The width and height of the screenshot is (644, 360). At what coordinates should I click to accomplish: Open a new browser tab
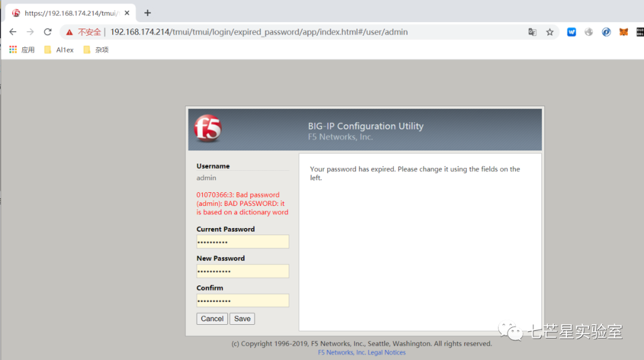tap(147, 13)
